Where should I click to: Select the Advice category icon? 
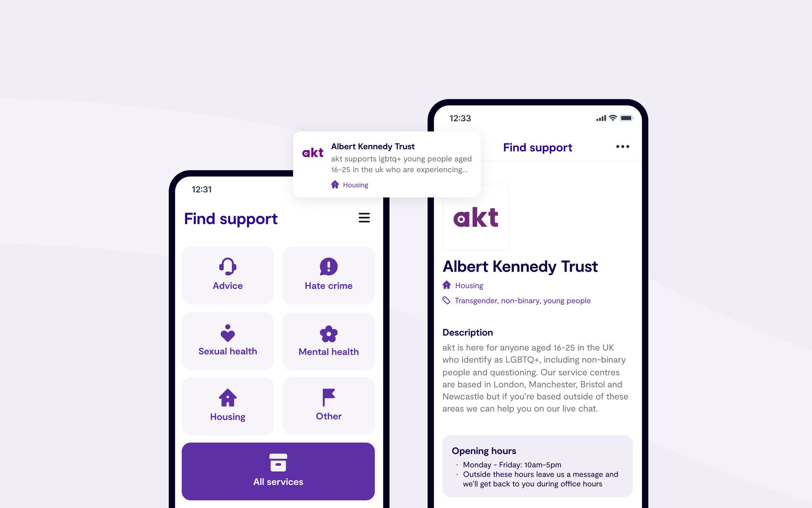(227, 266)
